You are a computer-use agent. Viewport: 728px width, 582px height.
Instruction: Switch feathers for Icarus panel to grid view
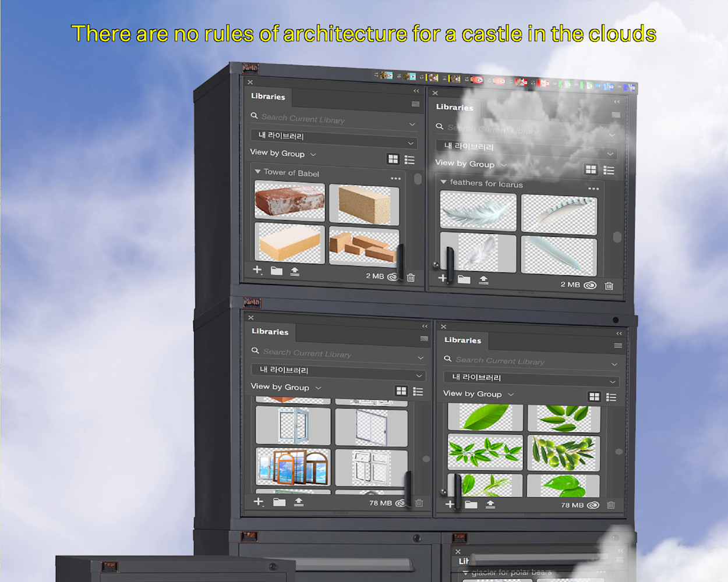click(x=591, y=169)
